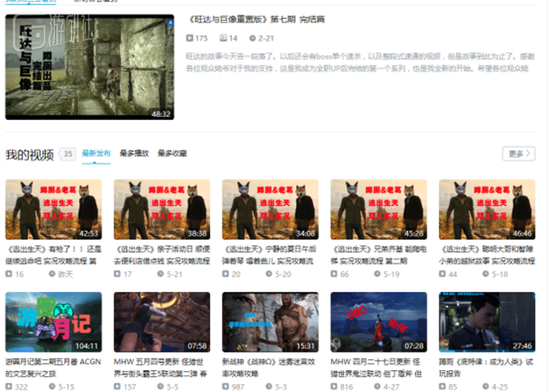Open the 07:58 MHW video thumbnail
This screenshot has height=392, width=549.
pos(162,322)
